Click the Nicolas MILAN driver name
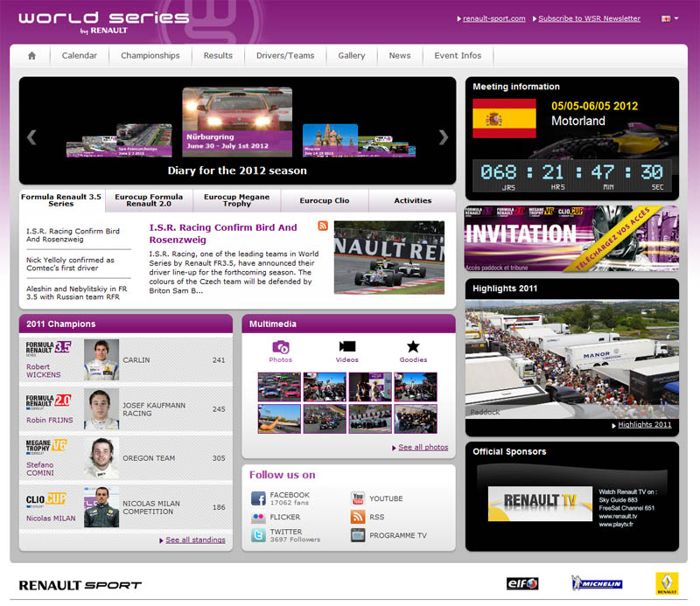700x606 pixels. (x=51, y=519)
